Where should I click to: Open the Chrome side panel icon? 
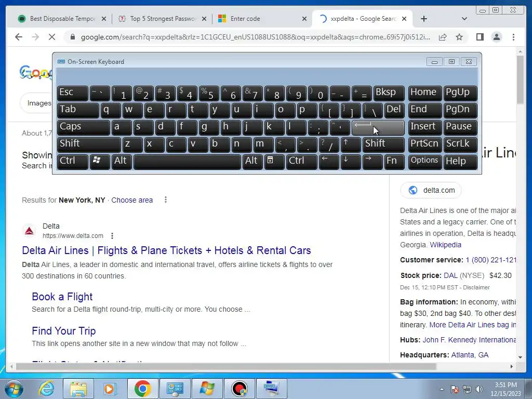point(480,37)
